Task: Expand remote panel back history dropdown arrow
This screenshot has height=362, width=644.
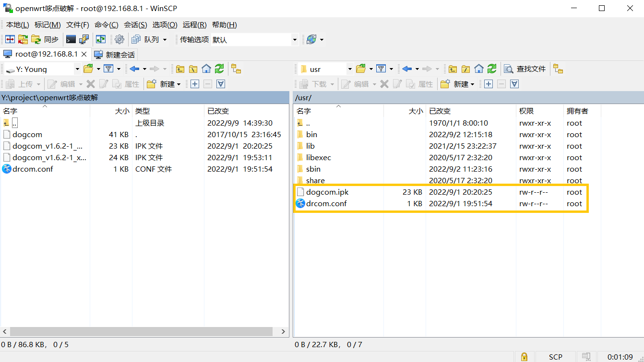Action: pos(417,69)
